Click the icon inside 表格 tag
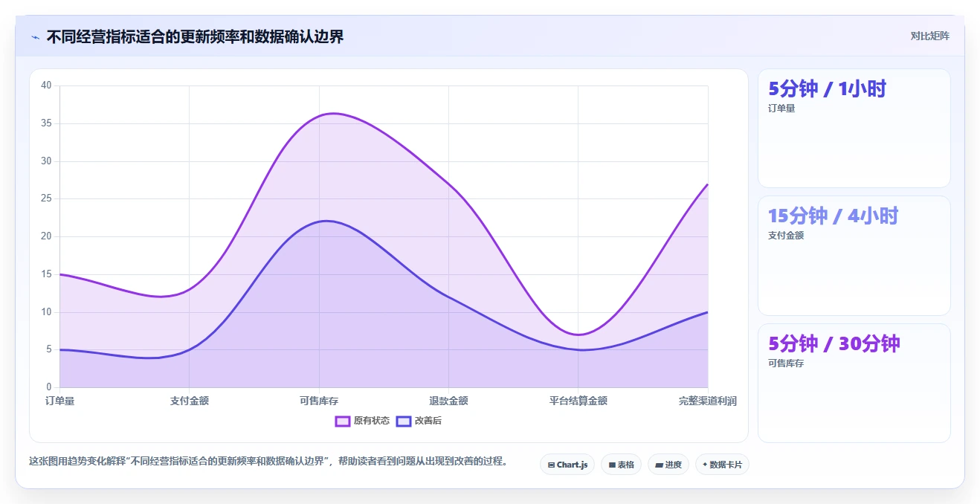980x504 pixels. tap(612, 465)
